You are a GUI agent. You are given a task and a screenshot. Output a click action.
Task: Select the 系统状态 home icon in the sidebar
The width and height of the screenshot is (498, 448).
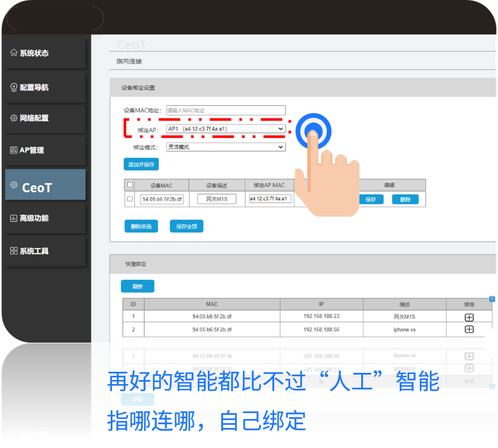14,52
